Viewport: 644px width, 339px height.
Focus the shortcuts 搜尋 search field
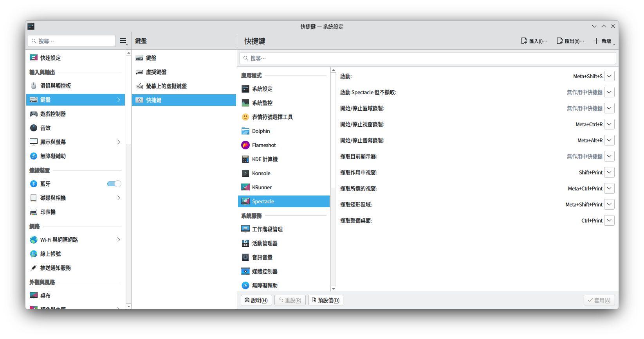click(x=428, y=58)
